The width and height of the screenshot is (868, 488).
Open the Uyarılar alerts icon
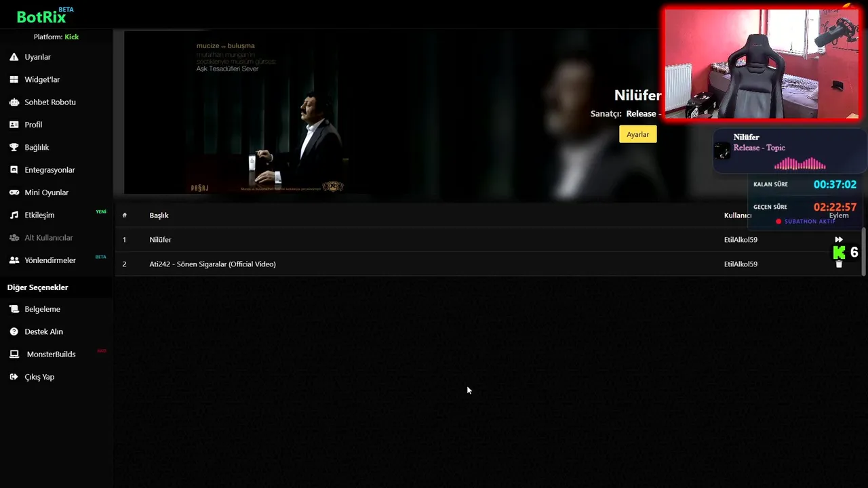pos(14,57)
